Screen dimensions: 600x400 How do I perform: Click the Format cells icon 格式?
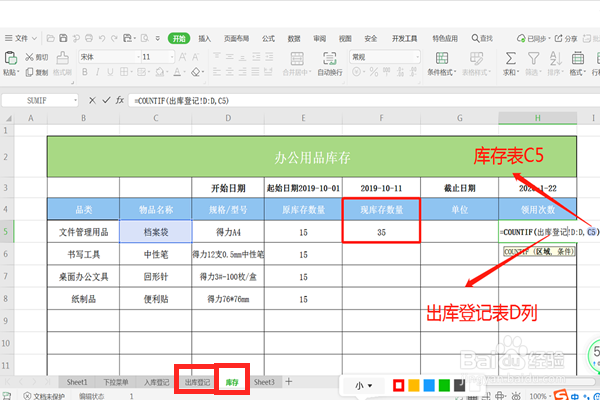point(578,58)
